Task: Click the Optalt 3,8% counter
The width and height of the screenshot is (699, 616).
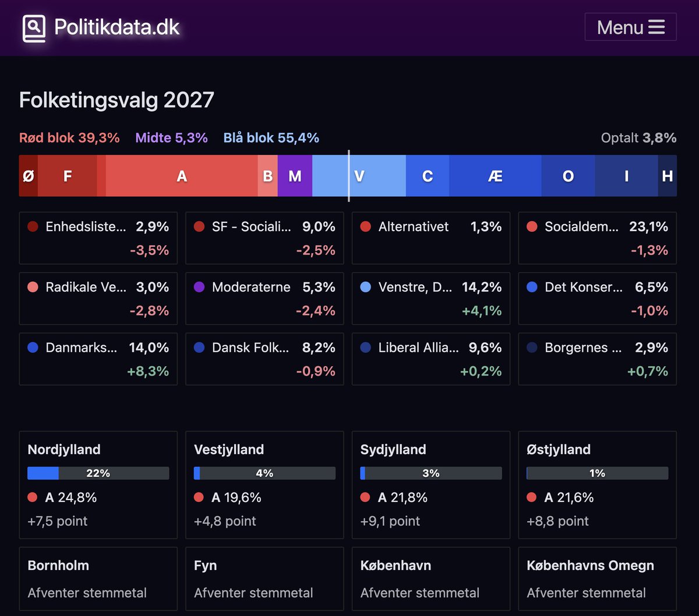Action: 638,138
